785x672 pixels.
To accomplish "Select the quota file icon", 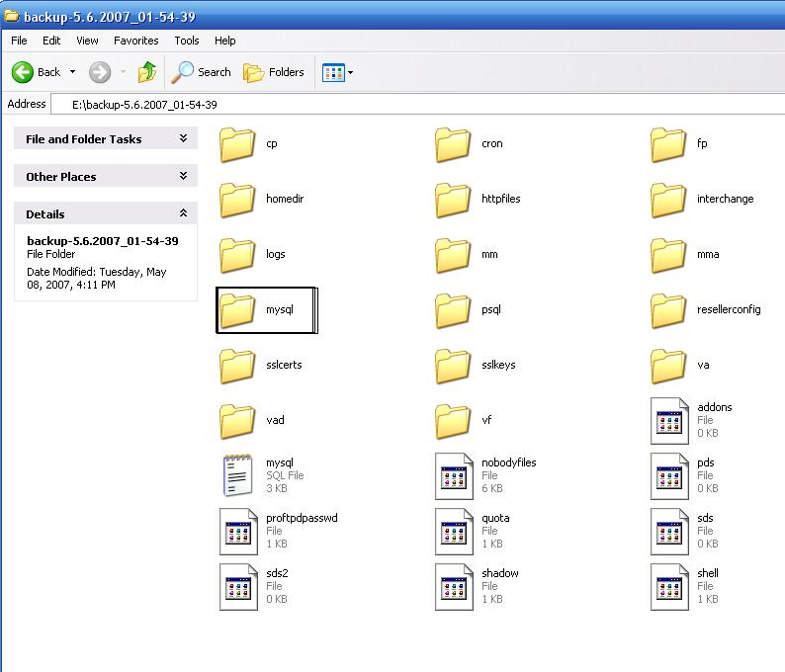I will [454, 532].
